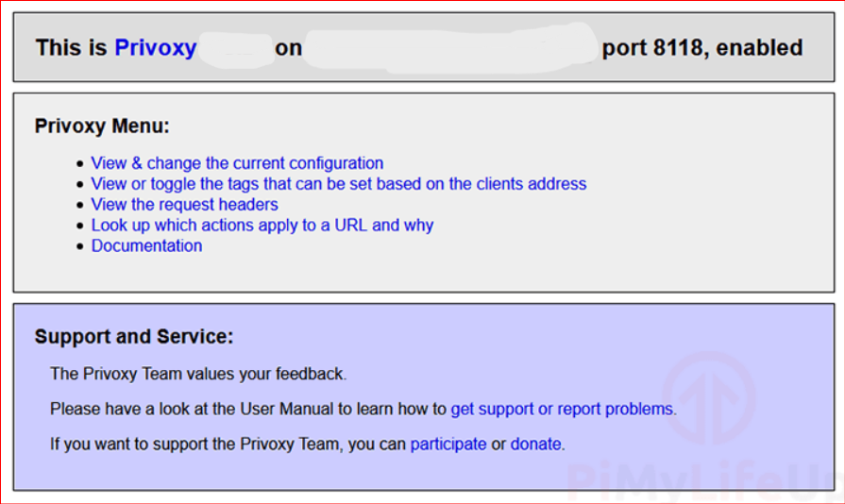Click the "If you want to support" text
This screenshot has height=504, width=845.
142,444
